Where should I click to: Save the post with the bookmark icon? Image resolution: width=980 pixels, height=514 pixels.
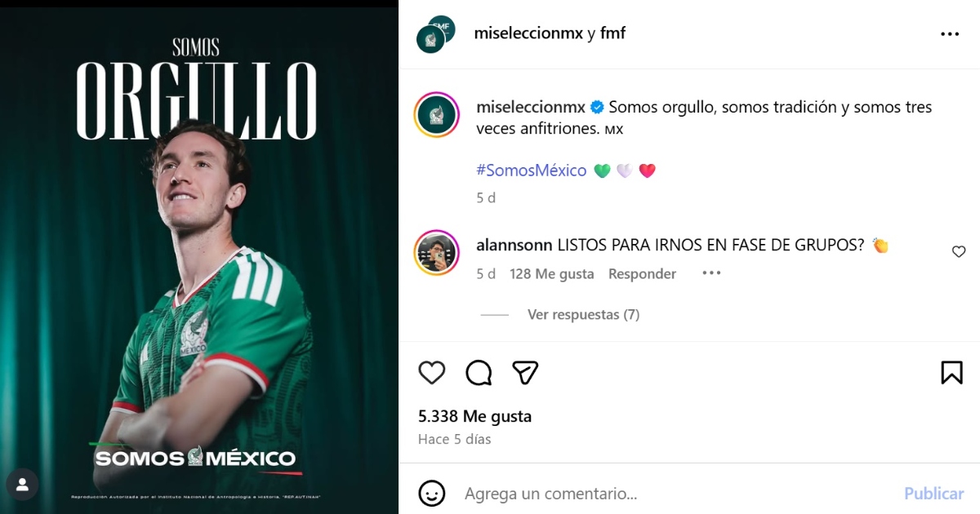tap(951, 373)
